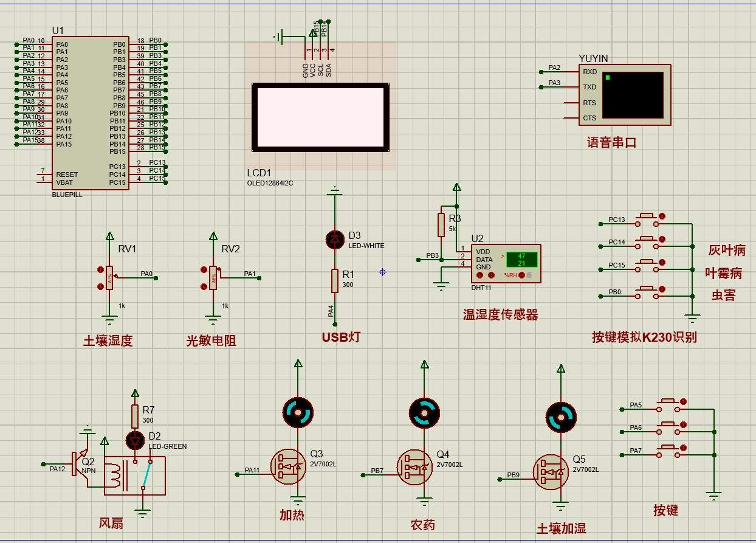This screenshot has height=543, width=756.
Task: Toggle the PC13 push button's red actuator
Action: [662, 216]
